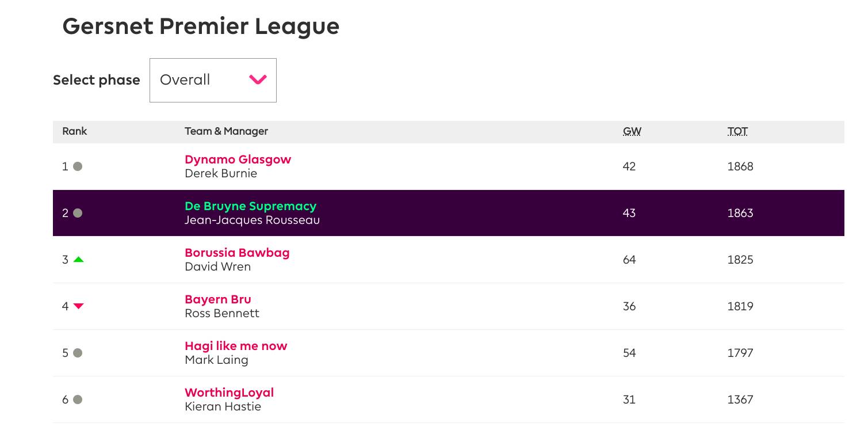
Task: Click the grey status dot beside rank 5
Action: coord(78,353)
